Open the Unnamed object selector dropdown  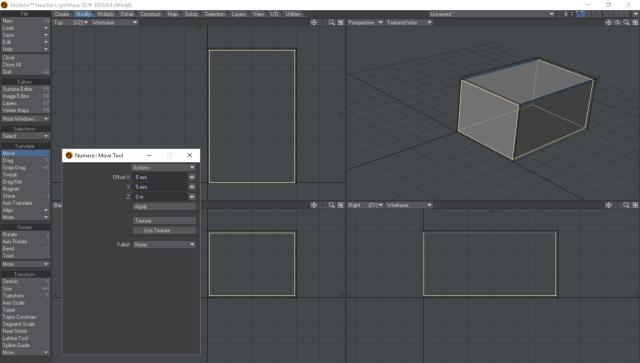point(492,14)
